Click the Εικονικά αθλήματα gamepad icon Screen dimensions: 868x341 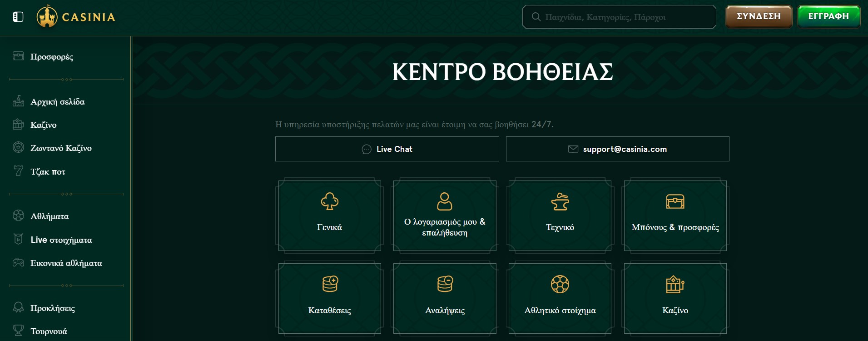(x=18, y=262)
